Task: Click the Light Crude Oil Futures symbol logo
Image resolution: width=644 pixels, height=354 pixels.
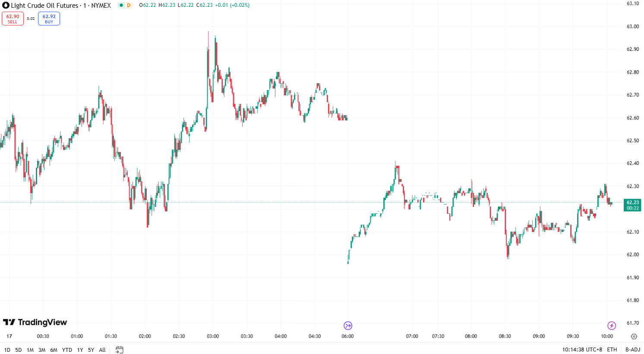Action: point(6,6)
